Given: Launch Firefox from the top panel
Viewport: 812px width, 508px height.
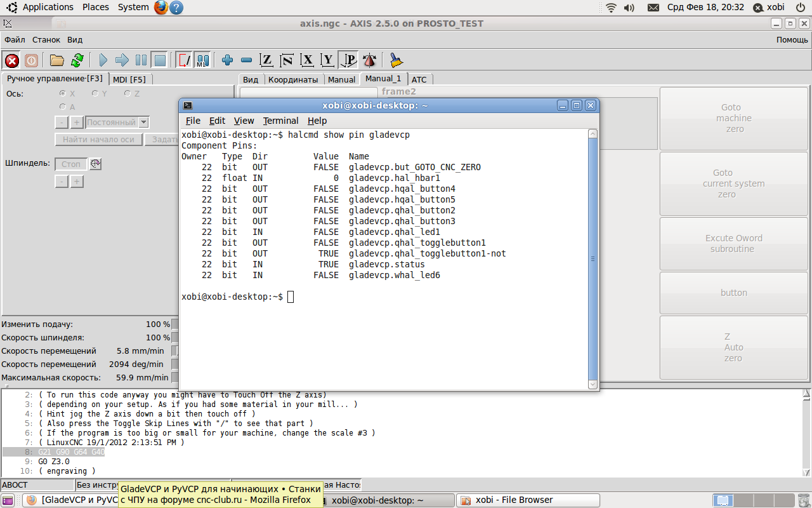Looking at the screenshot, I should (161, 8).
